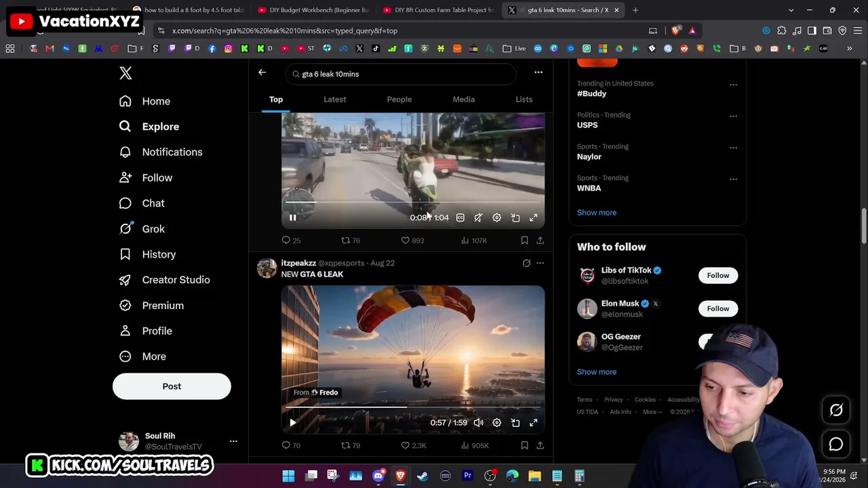Switch to the Media search tab
Viewport: 868px width, 488px height.
point(464,100)
